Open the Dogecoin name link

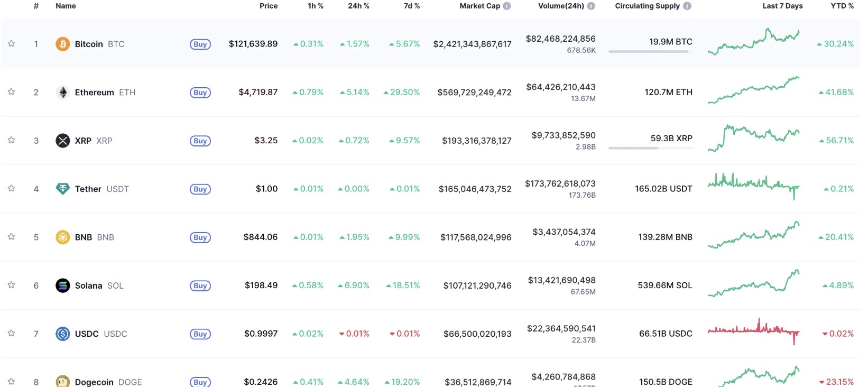(94, 382)
